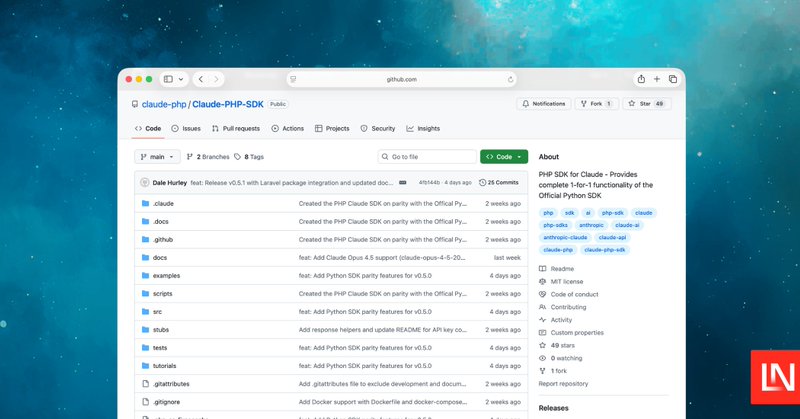This screenshot has height=419, width=800.
Task: Click the Report repository link
Action: pyautogui.click(x=563, y=384)
